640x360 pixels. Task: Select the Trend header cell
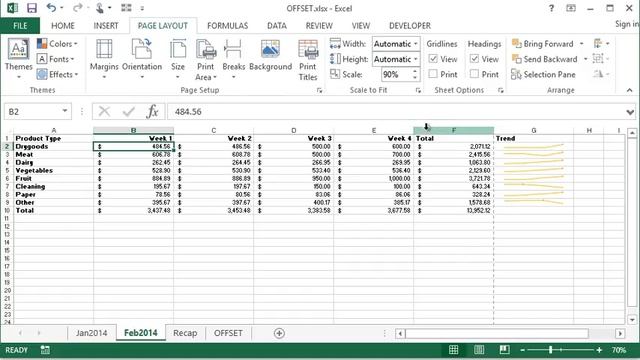[533, 138]
